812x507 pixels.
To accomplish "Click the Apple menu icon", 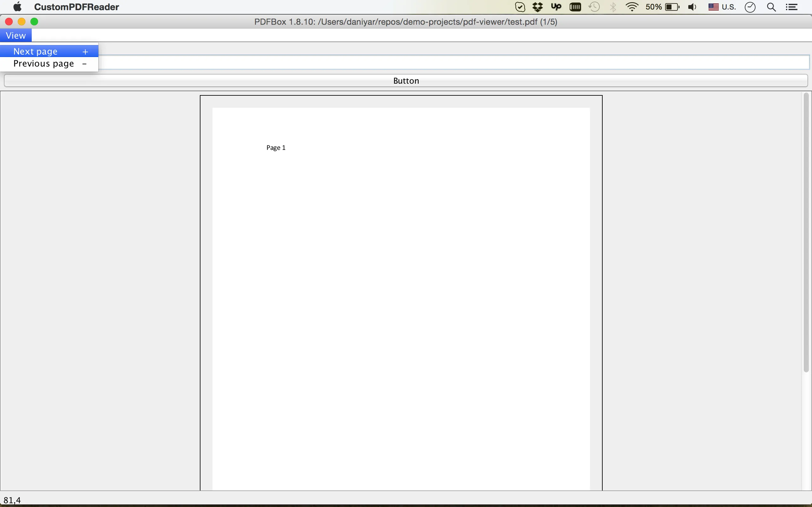I will coord(17,7).
